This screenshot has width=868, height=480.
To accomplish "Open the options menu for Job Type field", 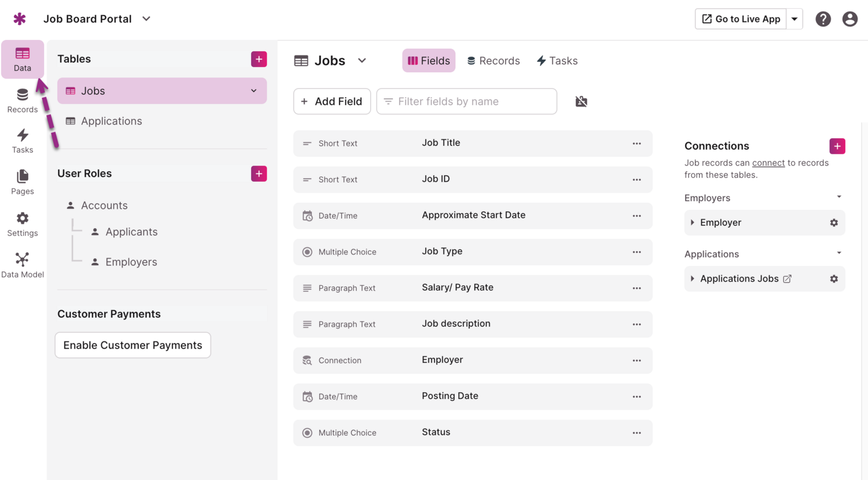I will pos(637,252).
